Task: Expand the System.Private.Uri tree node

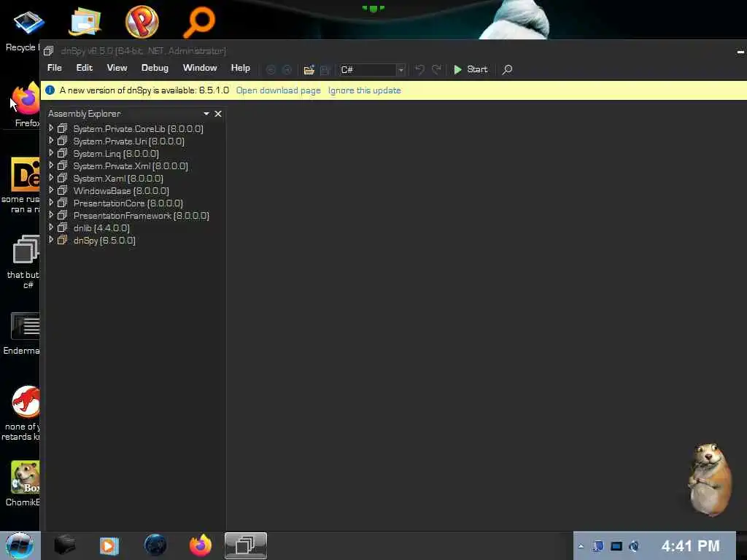Action: 51,141
